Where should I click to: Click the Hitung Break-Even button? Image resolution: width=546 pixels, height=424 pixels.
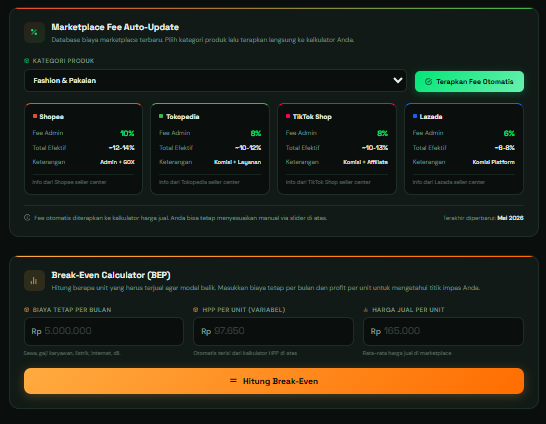pyautogui.click(x=274, y=381)
